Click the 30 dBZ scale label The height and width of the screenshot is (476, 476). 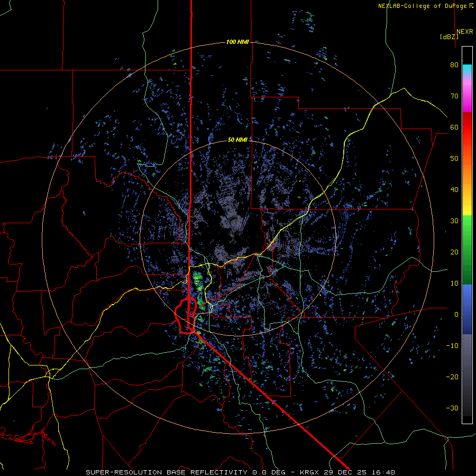(x=454, y=221)
